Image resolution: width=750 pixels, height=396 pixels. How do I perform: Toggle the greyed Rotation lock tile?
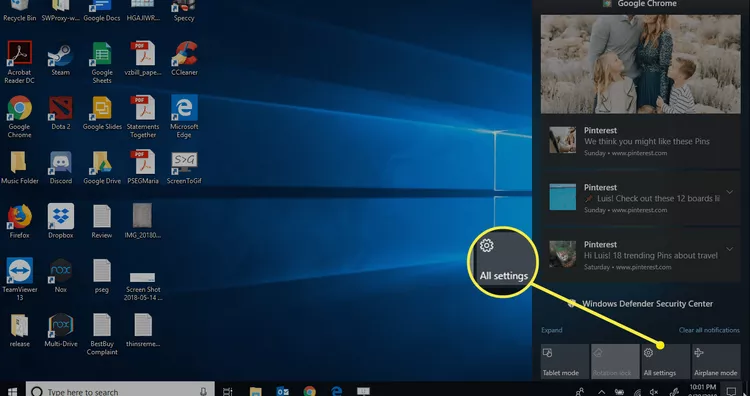pos(615,362)
